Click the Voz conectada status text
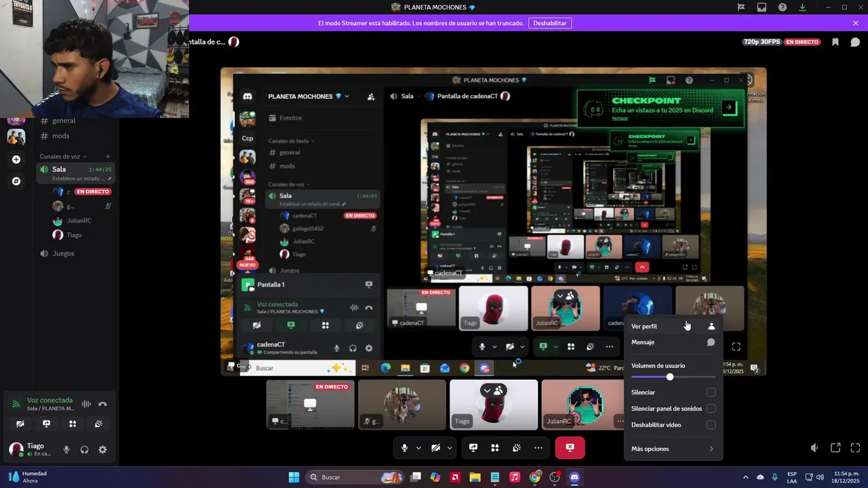This screenshot has width=868, height=488. [x=50, y=401]
